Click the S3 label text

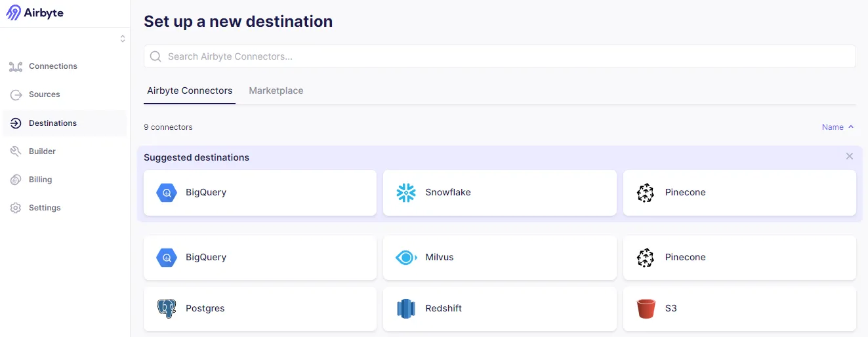click(x=671, y=309)
